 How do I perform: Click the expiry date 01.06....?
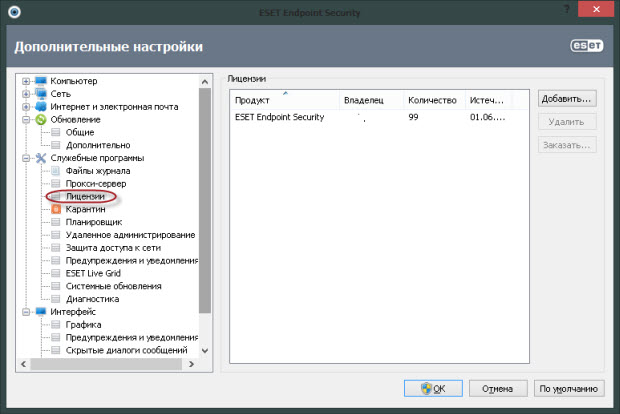487,117
